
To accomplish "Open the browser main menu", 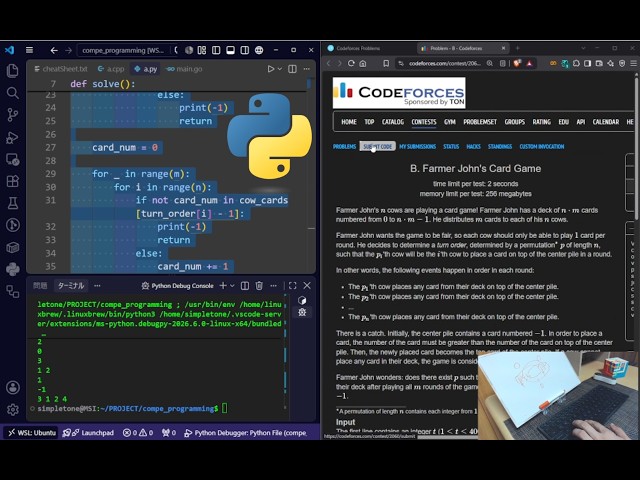I will pyautogui.click(x=633, y=63).
